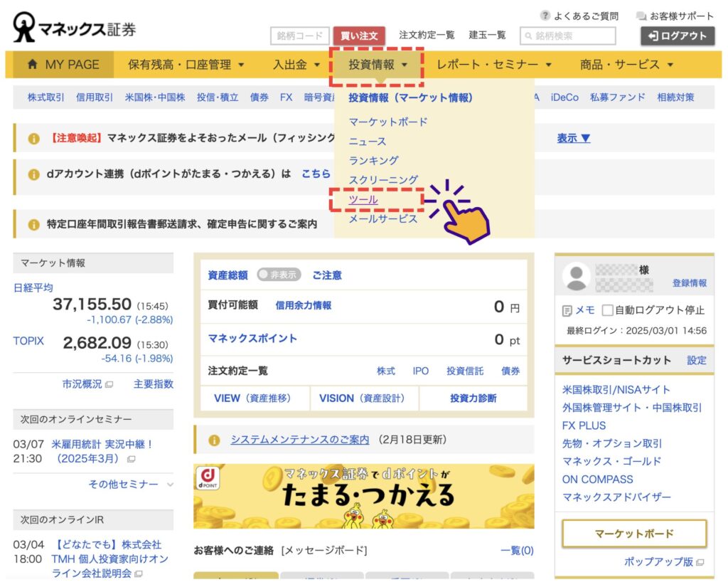Image resolution: width=728 pixels, height=587 pixels.
Task: Open the システムメンテナンスのご案内 link
Action: (x=300, y=440)
